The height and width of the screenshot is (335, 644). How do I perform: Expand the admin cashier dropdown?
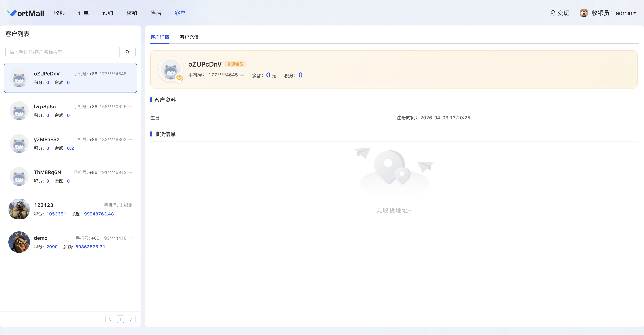[x=635, y=13]
